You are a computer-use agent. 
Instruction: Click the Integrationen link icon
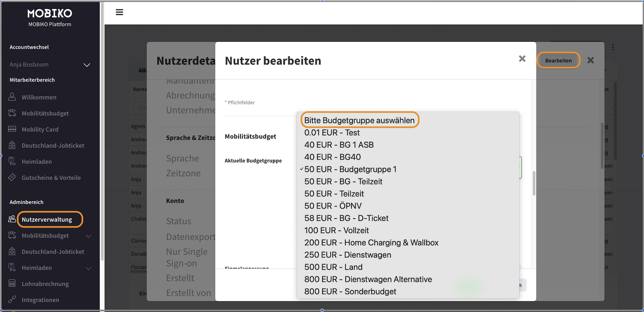point(12,300)
